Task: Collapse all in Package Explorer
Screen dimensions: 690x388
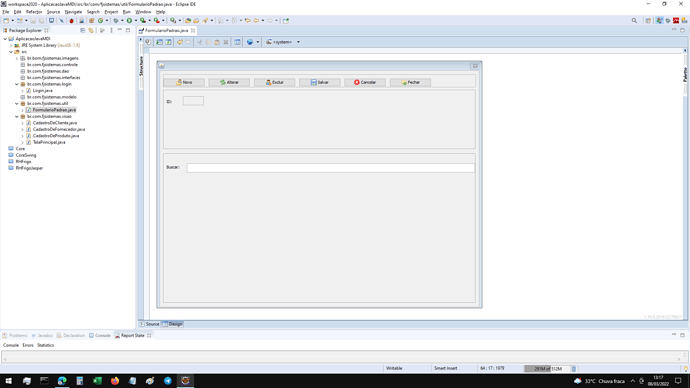Action: point(82,30)
